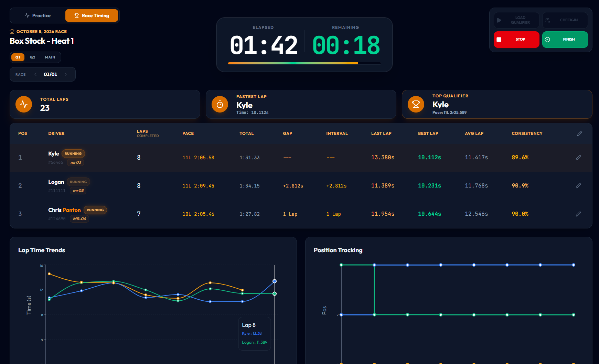599x364 pixels.
Task: Click Logan's consistency 90.9%
Action: point(520,186)
